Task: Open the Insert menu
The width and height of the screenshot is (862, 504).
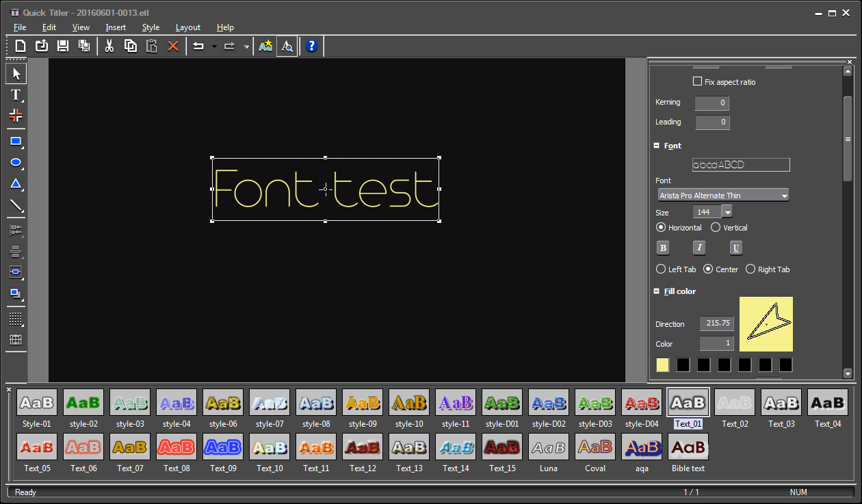Action: (116, 27)
